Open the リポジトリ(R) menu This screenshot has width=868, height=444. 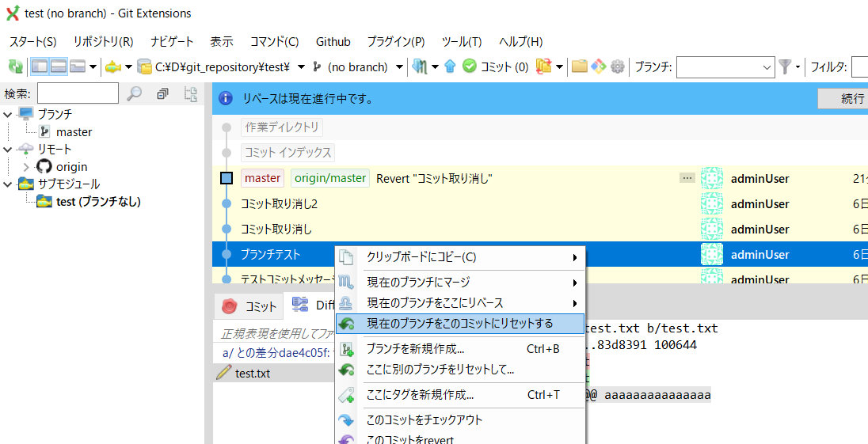pos(104,41)
